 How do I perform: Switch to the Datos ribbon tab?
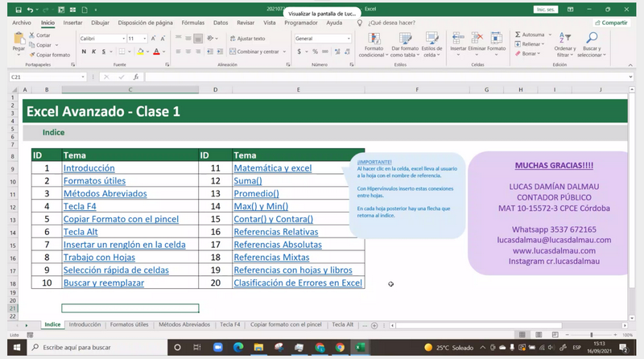pos(221,23)
